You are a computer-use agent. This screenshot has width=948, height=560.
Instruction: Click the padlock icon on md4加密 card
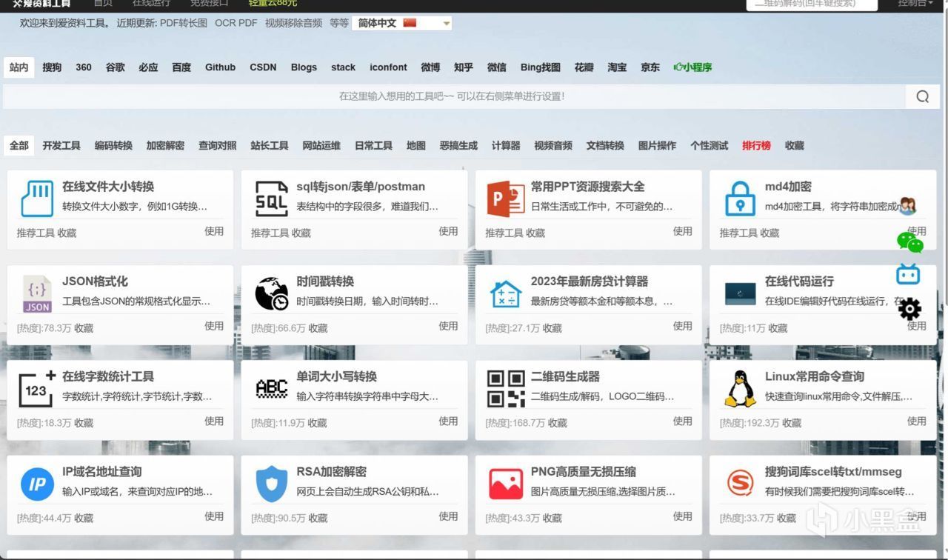coord(740,198)
